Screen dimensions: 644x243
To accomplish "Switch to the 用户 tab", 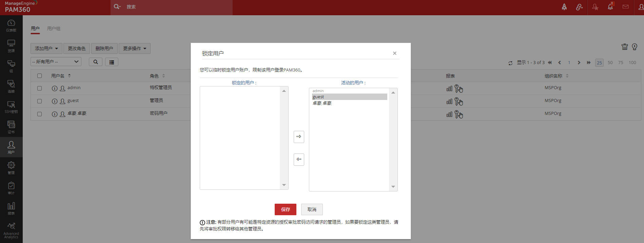I will coord(35,28).
